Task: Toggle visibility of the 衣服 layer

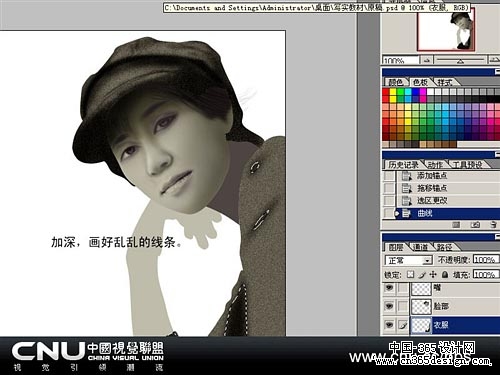Action: pyautogui.click(x=389, y=324)
